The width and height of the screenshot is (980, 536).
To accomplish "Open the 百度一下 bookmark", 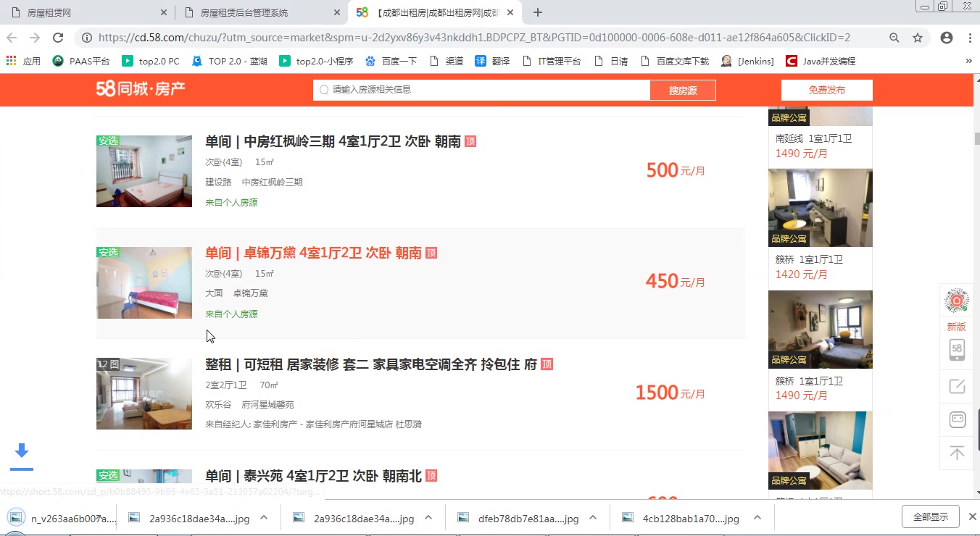I will [x=391, y=62].
